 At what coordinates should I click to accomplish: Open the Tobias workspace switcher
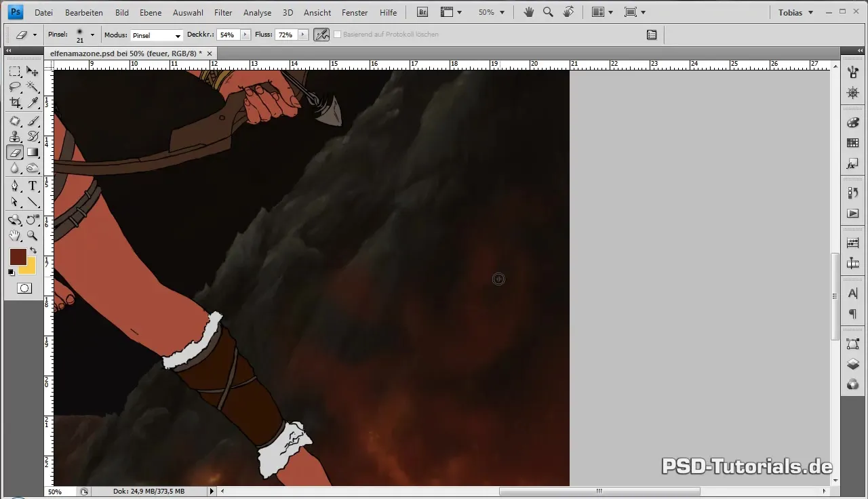pyautogui.click(x=795, y=12)
